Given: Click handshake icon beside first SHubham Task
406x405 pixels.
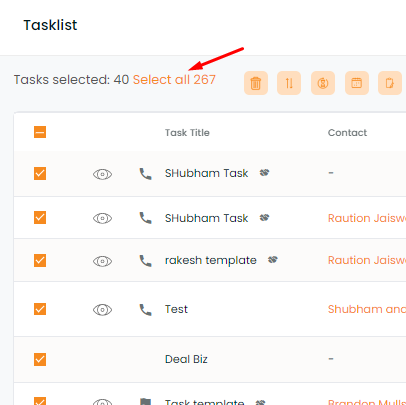Looking at the screenshot, I should click(x=264, y=173).
